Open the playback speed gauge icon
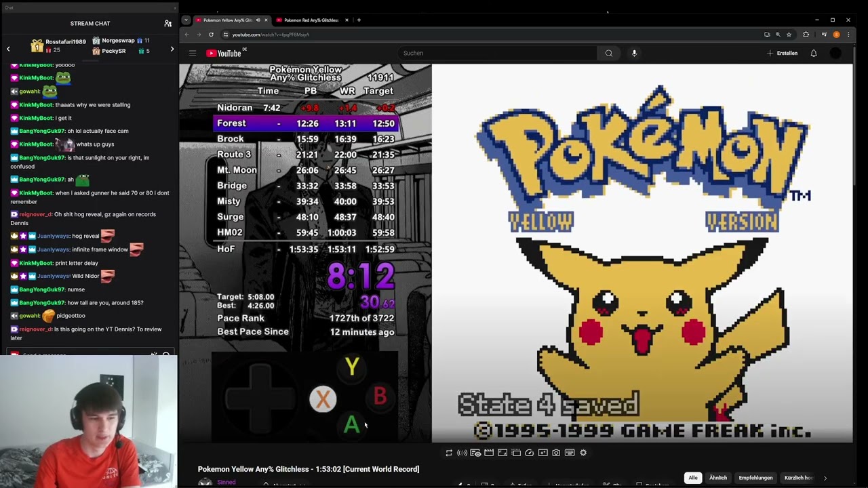The image size is (868, 488). pyautogui.click(x=530, y=453)
